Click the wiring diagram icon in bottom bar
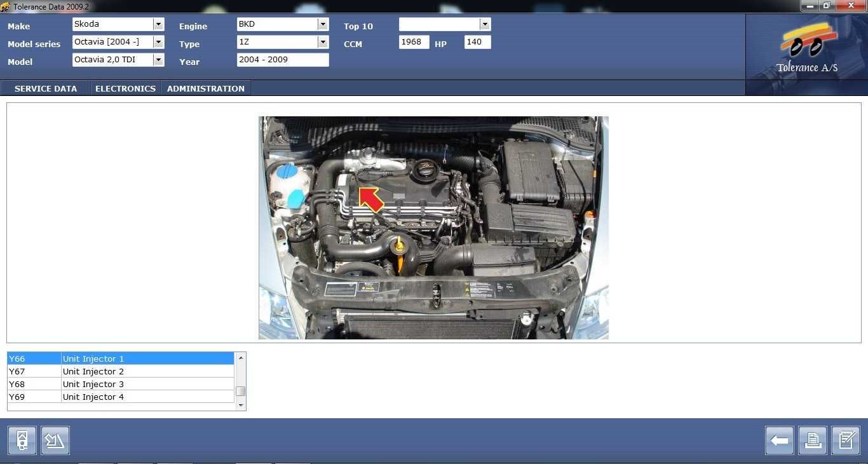Image resolution: width=868 pixels, height=464 pixels. coord(55,440)
